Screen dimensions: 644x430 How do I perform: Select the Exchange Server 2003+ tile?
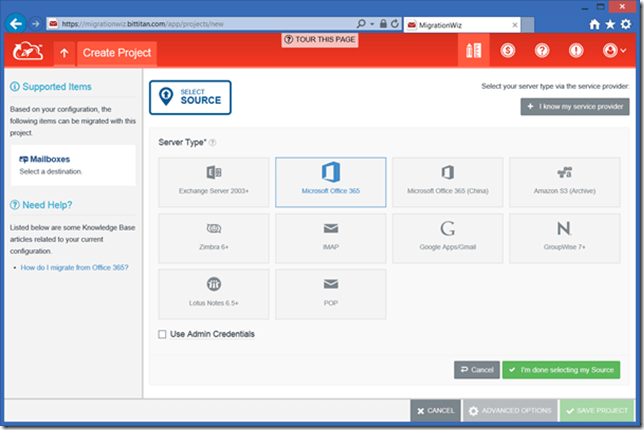pyautogui.click(x=213, y=181)
